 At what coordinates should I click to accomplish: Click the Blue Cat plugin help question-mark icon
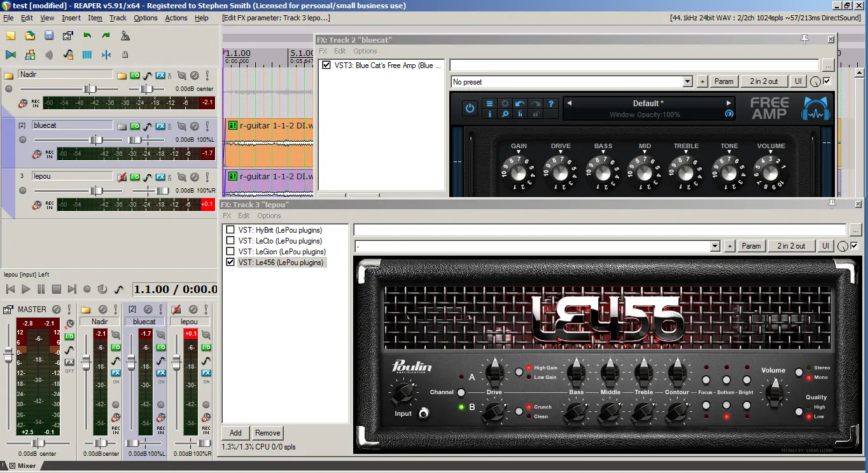[551, 103]
